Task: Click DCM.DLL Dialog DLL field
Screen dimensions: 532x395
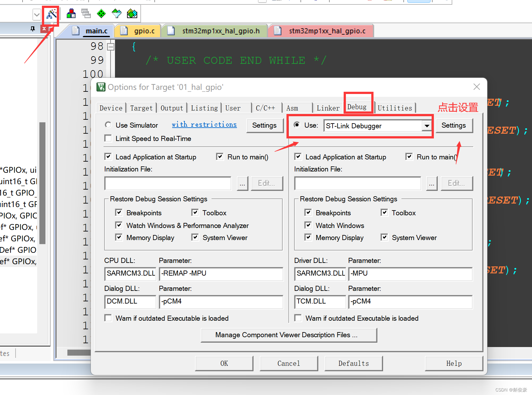Action: (130, 302)
